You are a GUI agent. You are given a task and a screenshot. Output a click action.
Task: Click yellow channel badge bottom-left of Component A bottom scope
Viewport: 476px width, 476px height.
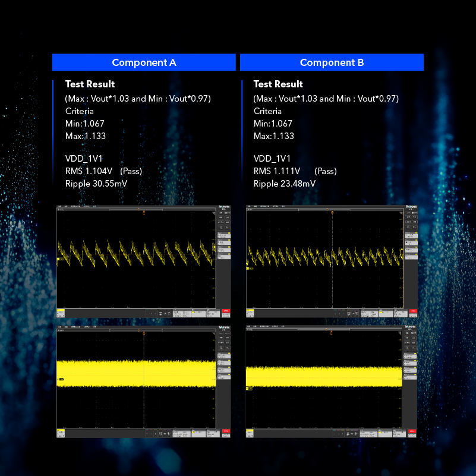point(61,431)
